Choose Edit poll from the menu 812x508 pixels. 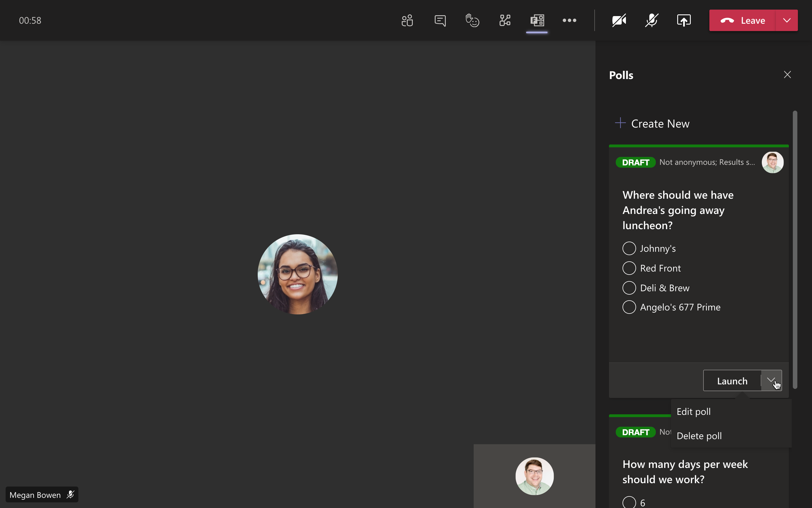[731, 411]
